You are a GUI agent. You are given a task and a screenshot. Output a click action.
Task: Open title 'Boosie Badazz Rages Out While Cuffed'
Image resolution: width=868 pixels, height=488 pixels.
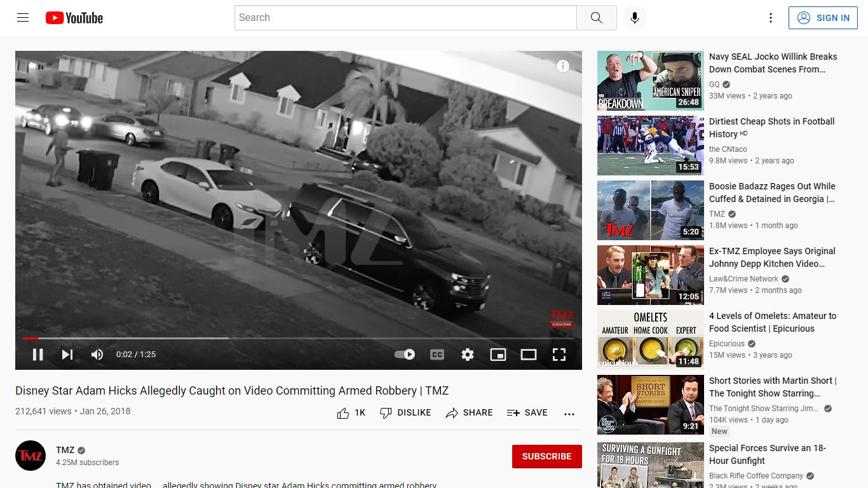click(x=772, y=193)
